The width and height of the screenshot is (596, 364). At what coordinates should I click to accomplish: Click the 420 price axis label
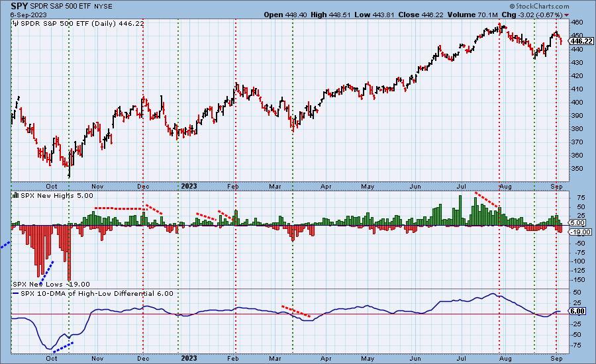click(x=577, y=75)
